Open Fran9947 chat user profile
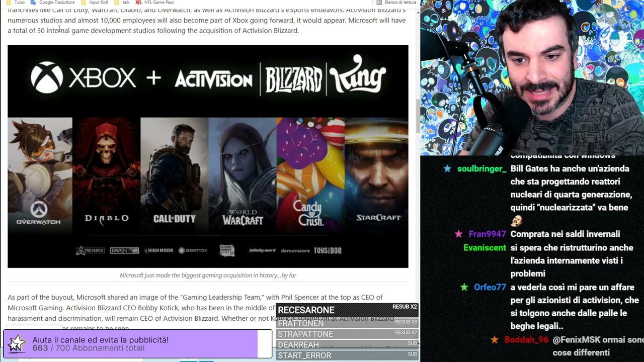The height and width of the screenshot is (362, 644). point(487,234)
